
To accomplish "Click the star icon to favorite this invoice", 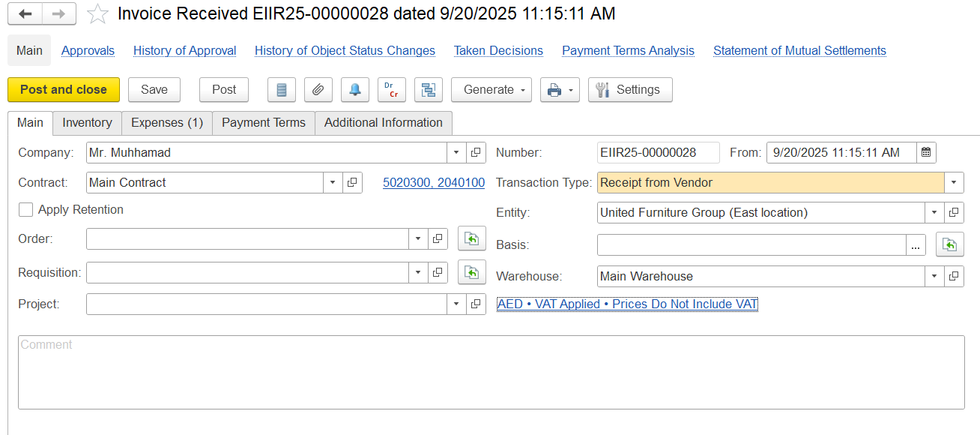I will 98,14.
